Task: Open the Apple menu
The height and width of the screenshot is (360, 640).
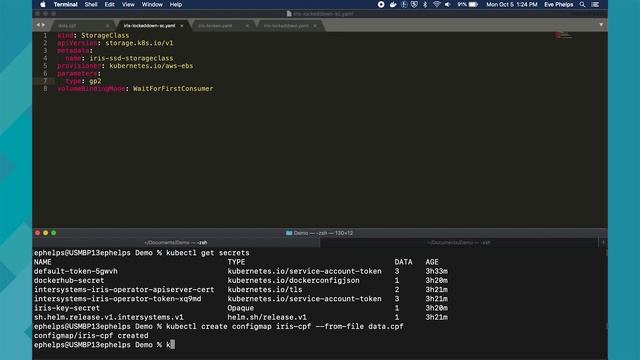Action: [x=43, y=4]
